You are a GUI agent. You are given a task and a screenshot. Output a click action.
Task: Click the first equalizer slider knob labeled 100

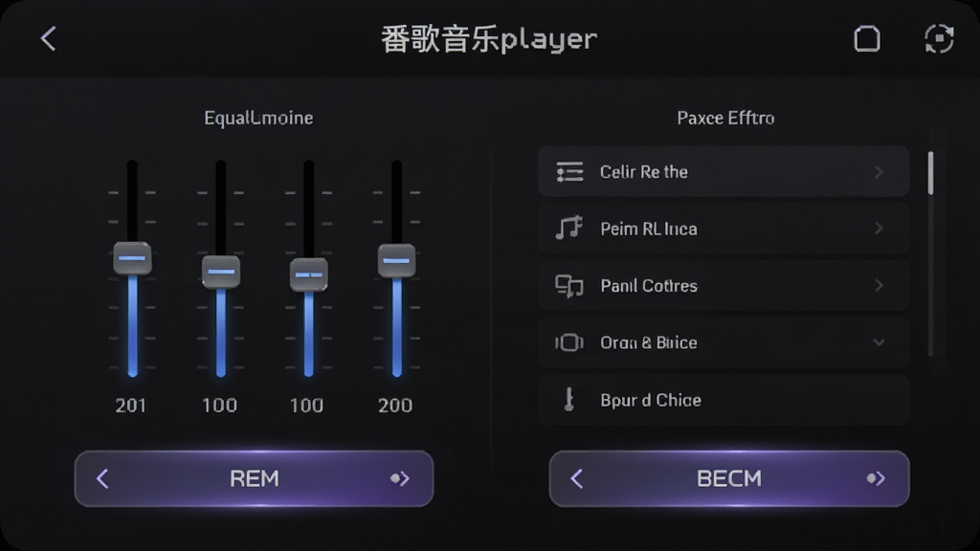click(x=221, y=272)
